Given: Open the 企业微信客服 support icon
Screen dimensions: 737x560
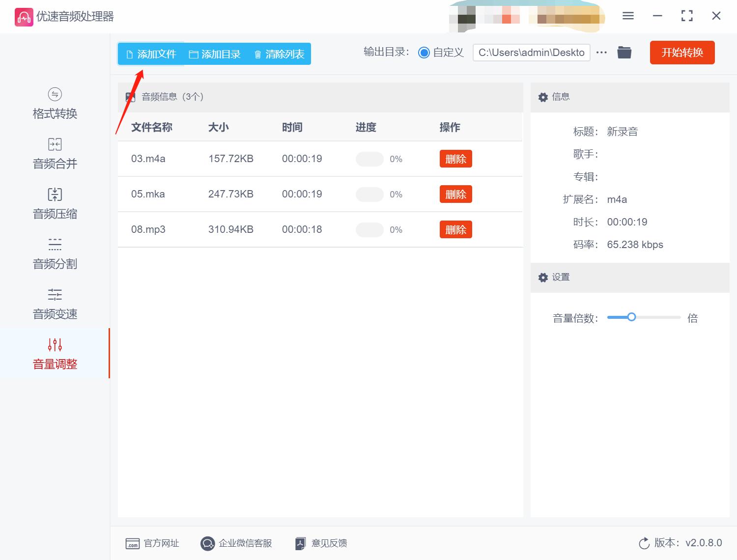Looking at the screenshot, I should [207, 543].
